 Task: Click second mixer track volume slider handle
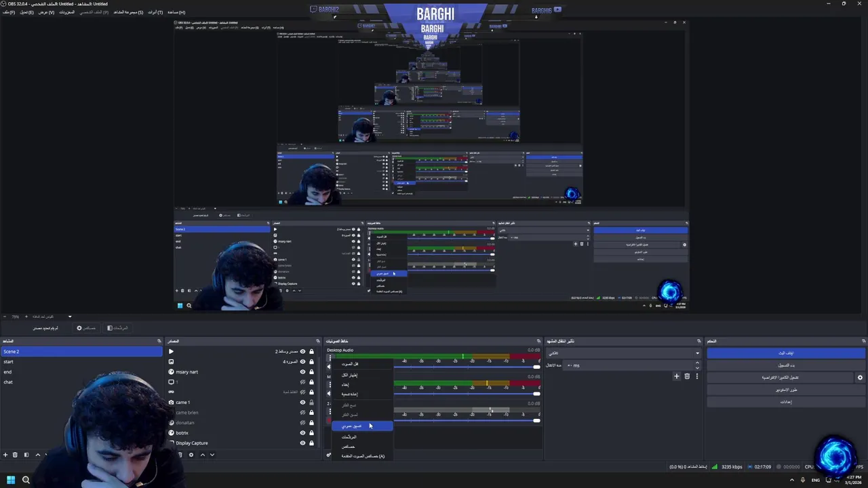(536, 394)
